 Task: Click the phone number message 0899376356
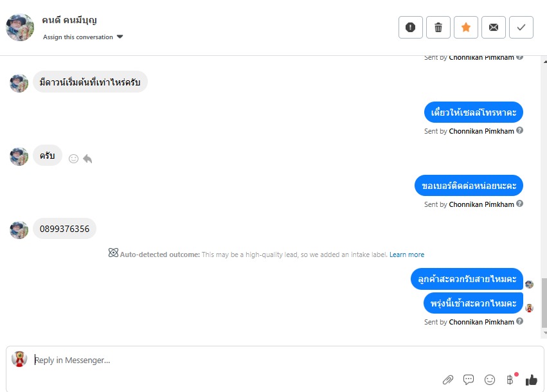(x=64, y=229)
